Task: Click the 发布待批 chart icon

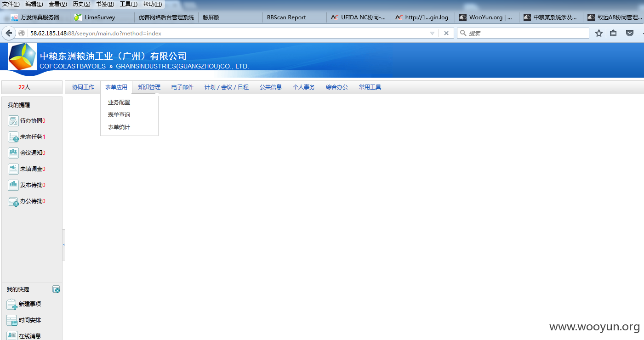Action: coord(13,185)
